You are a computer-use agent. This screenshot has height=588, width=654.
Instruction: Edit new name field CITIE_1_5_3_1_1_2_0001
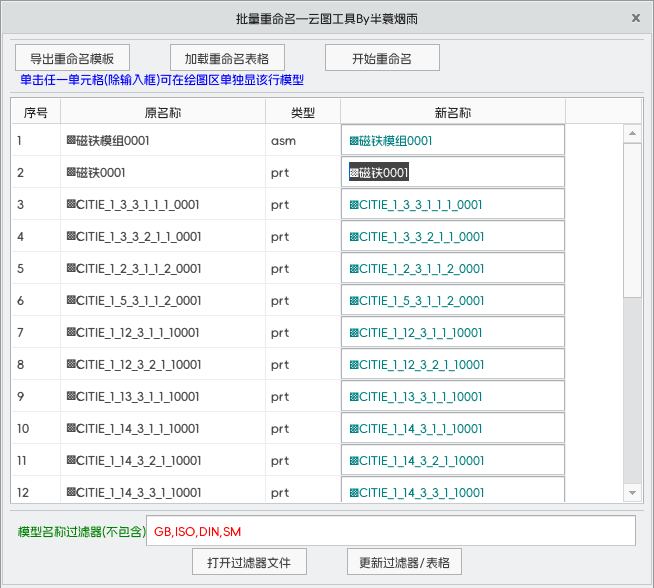(x=453, y=300)
